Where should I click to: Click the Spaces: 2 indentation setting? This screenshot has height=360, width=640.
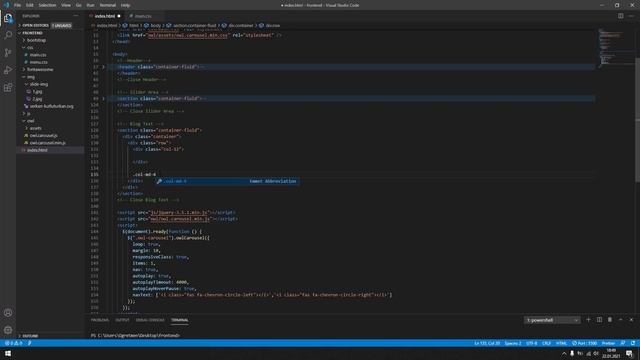pyautogui.click(x=513, y=343)
